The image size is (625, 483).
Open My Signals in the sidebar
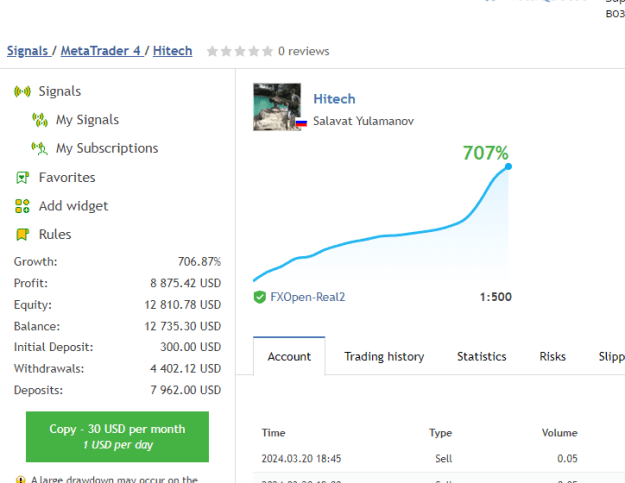87,120
